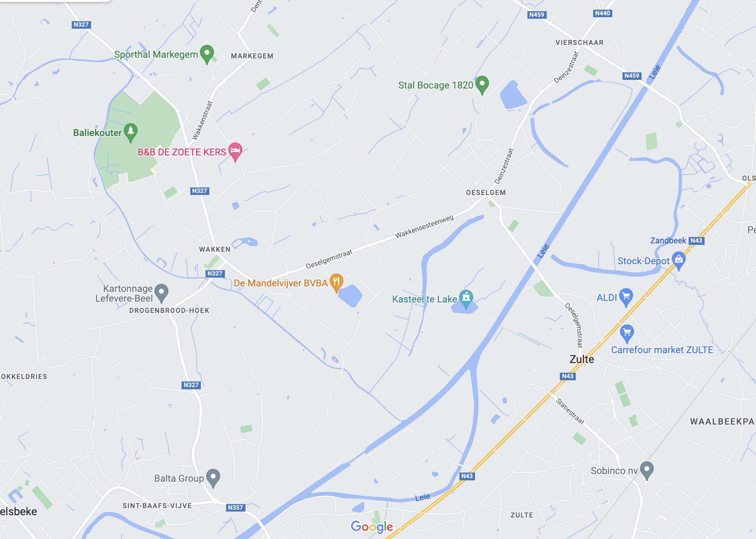Click the Oeselgem village label
The height and width of the screenshot is (539, 756).
tap(486, 192)
